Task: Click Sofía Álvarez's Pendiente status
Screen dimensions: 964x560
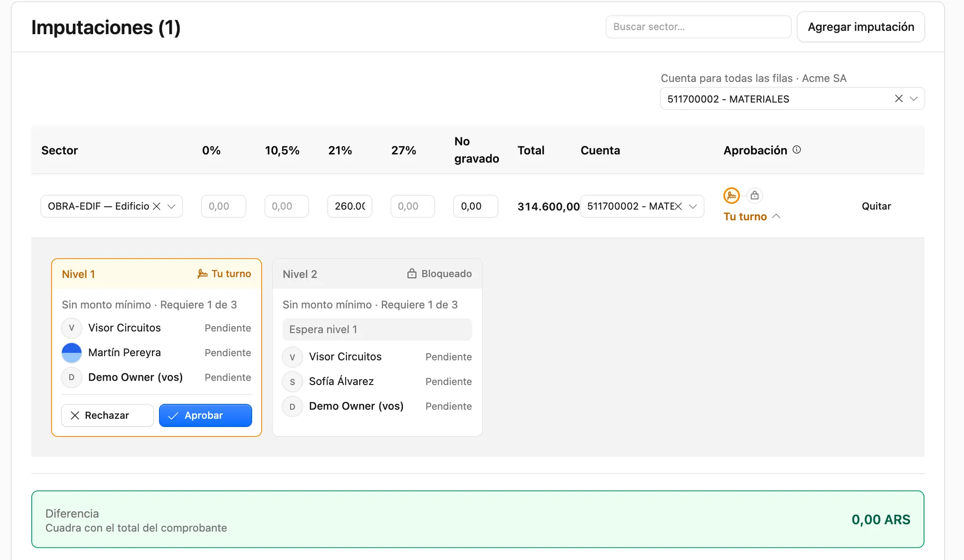Action: (448, 382)
